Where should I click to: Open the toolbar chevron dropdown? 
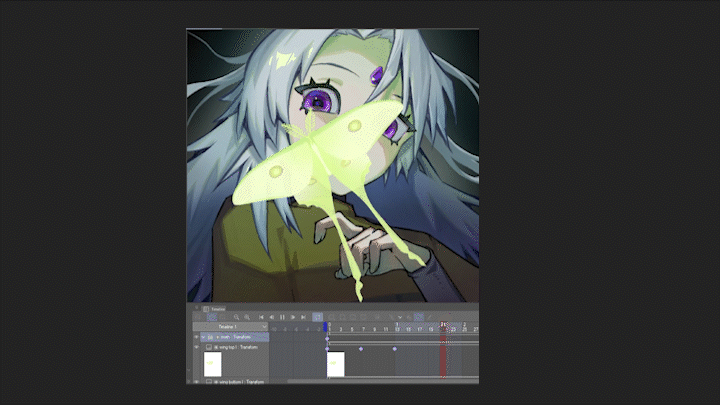coord(400,317)
